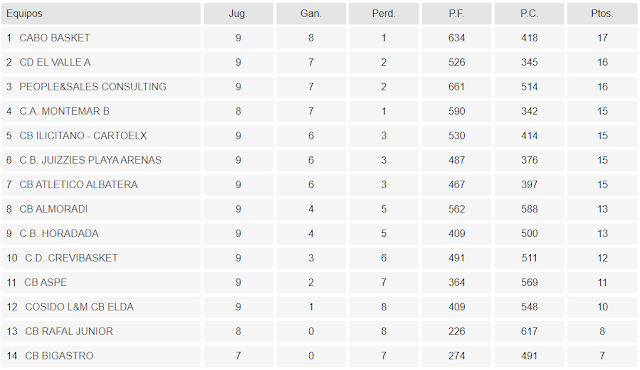Open C.B. JUIZZIES PLAYA ARENAS entry
The image size is (640, 370).
pos(91,160)
